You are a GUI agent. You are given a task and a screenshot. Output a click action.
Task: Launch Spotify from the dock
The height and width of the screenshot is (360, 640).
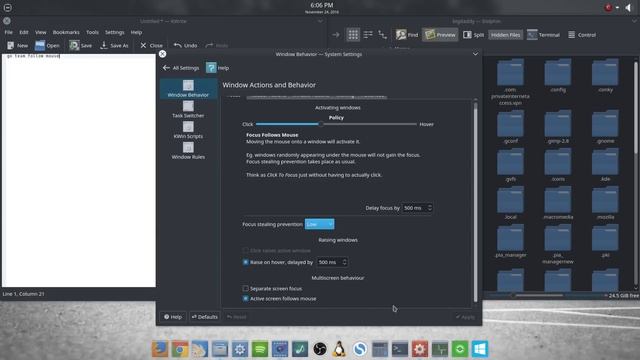[260, 349]
